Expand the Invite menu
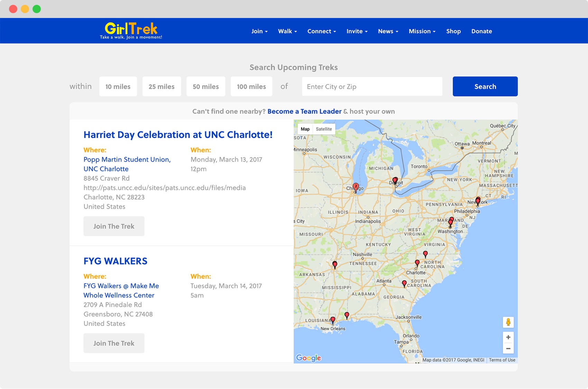This screenshot has width=588, height=389. (x=357, y=31)
